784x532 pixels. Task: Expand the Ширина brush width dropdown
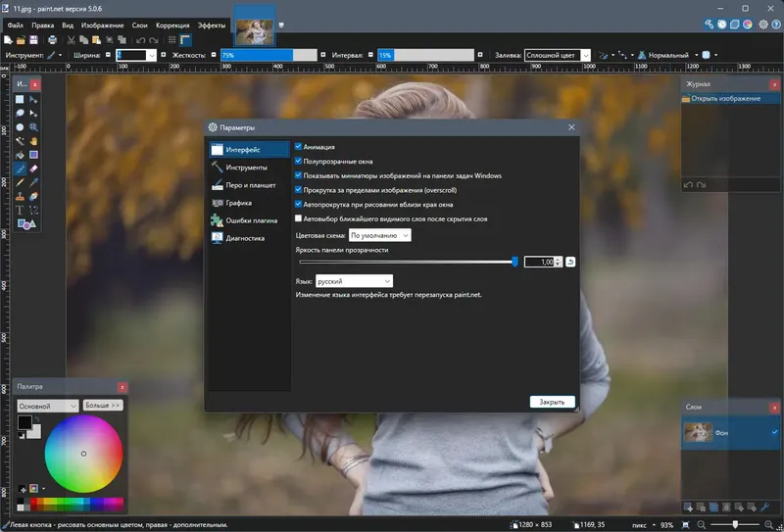[x=152, y=55]
